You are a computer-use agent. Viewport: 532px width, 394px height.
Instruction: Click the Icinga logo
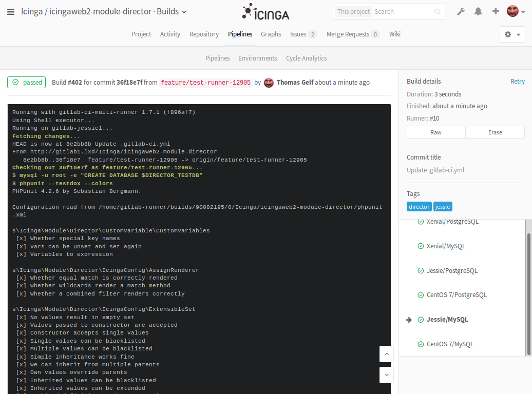click(266, 12)
